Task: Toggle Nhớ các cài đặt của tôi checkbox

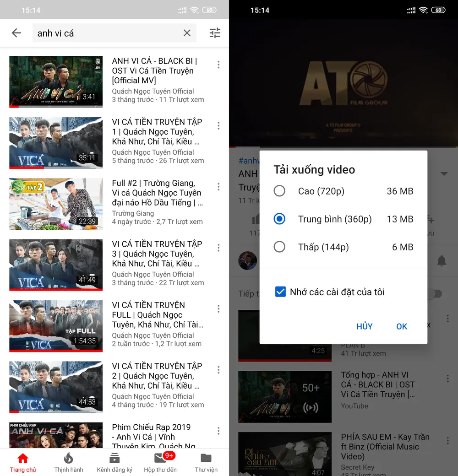Action: (x=280, y=292)
